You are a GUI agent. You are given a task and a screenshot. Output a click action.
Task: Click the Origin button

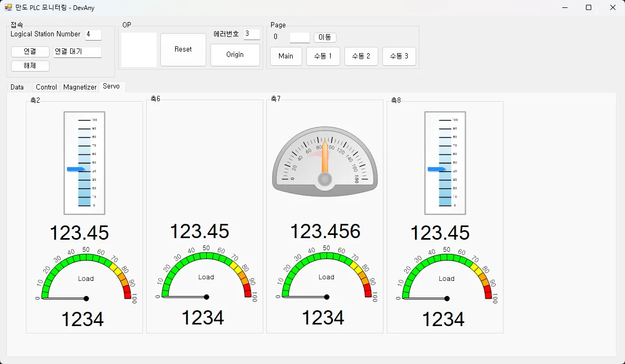(x=235, y=55)
